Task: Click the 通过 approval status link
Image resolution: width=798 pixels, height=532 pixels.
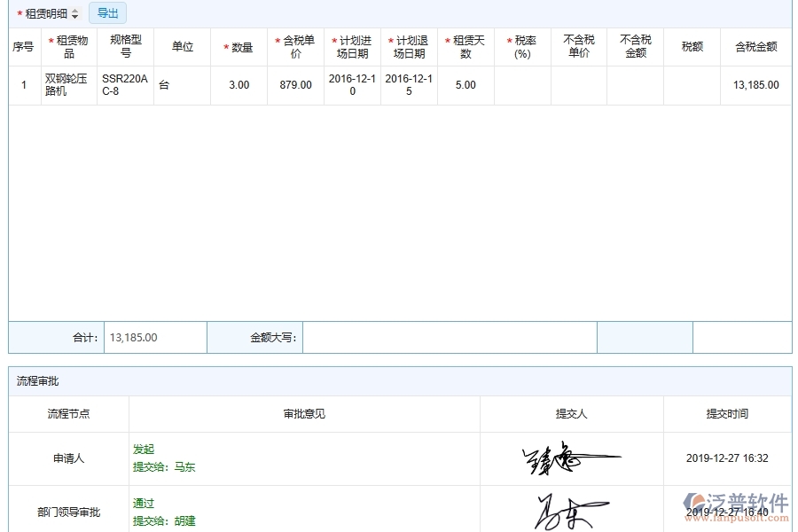Action: (144, 503)
